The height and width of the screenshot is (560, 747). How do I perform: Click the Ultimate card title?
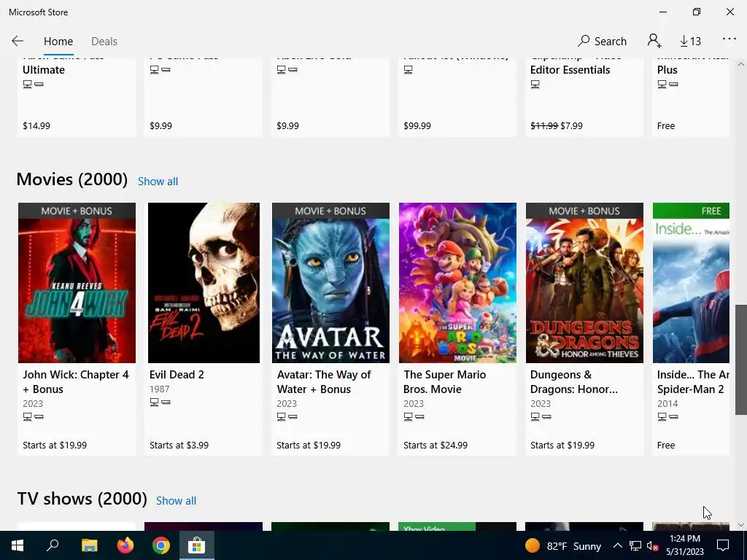click(43, 69)
